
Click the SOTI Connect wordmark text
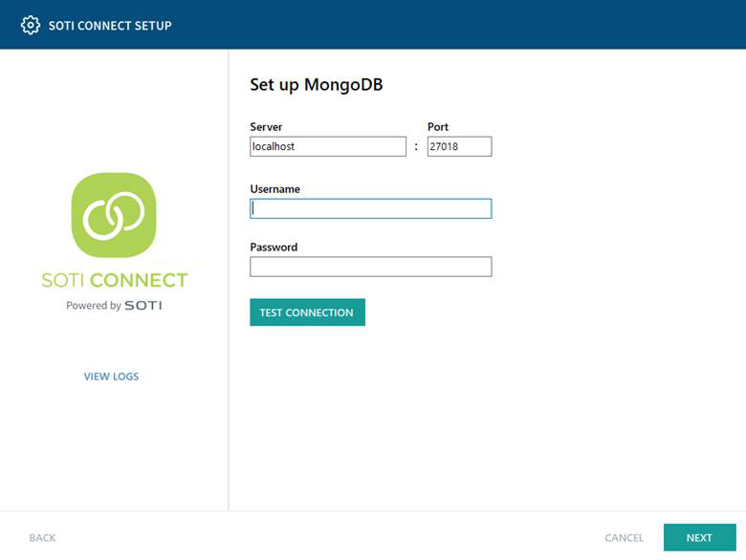tap(115, 280)
